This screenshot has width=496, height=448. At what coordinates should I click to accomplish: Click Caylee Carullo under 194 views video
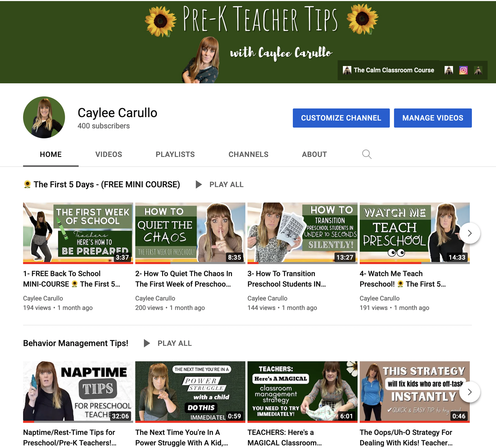point(43,298)
